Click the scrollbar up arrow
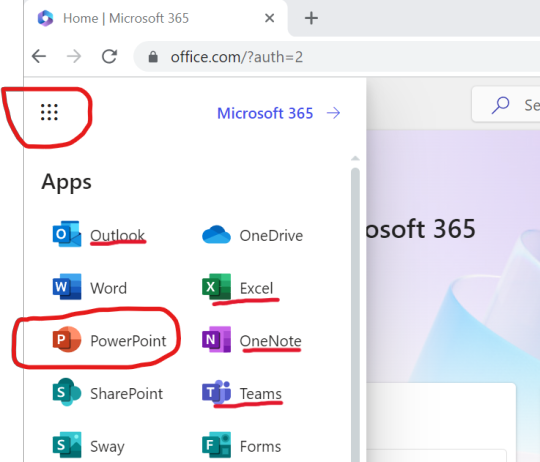Screen dimensions: 540x462 tap(355, 158)
